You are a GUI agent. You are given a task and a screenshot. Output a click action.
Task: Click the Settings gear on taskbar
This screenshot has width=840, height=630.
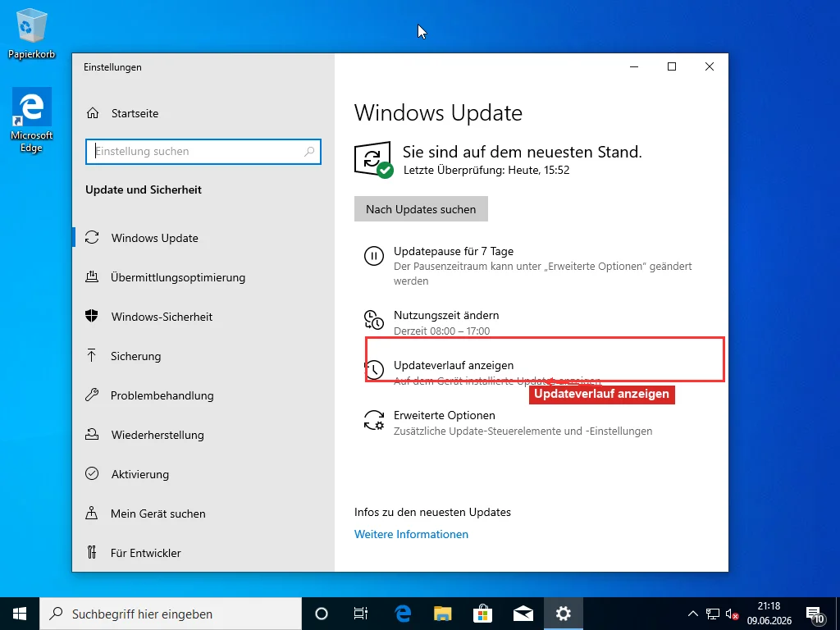(564, 614)
